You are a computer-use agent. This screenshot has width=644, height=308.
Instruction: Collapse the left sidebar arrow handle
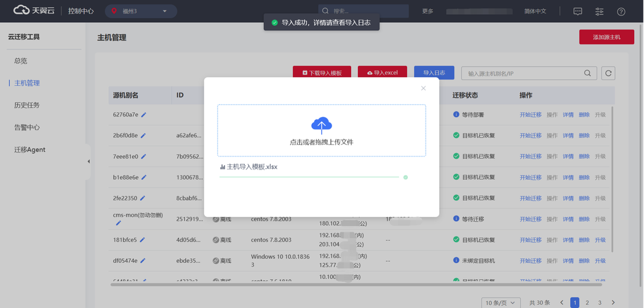click(89, 161)
